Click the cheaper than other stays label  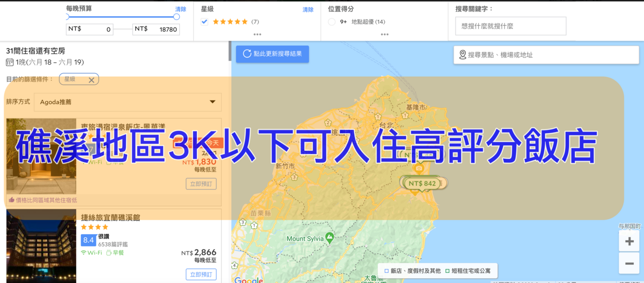[43, 200]
